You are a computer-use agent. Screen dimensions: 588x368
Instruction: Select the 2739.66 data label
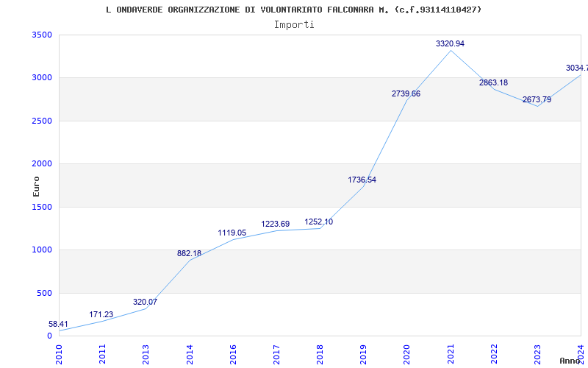pos(406,94)
